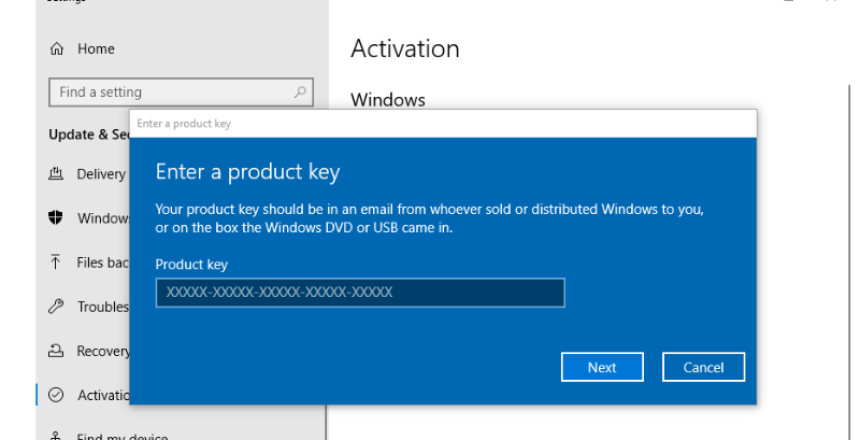860x440 pixels.
Task: Select the Troubleshoot label in the sidebar
Action: [x=103, y=307]
